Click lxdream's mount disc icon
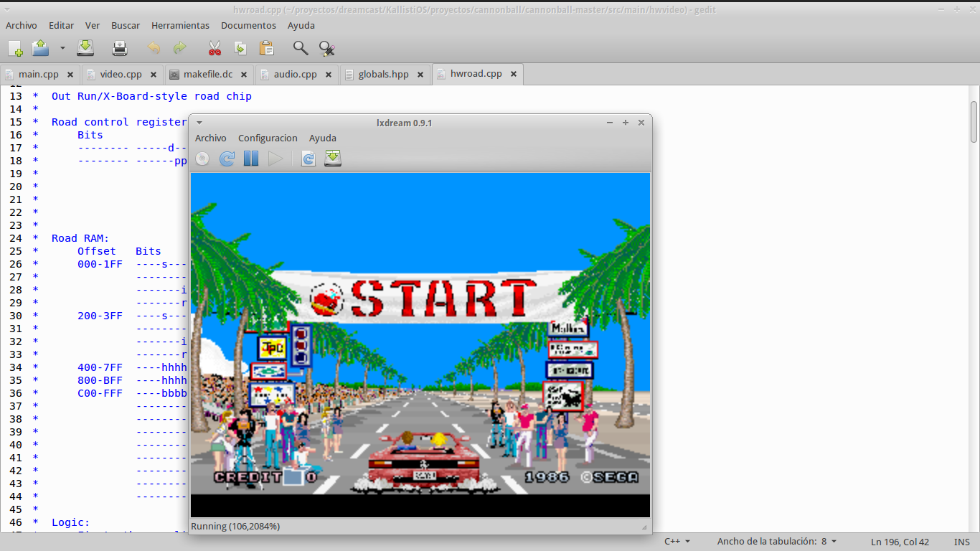Screen dimensions: 980x551 pyautogui.click(x=202, y=159)
